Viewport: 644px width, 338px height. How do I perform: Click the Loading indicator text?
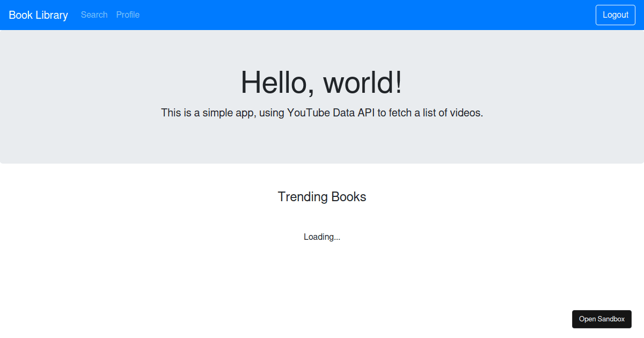click(x=321, y=237)
